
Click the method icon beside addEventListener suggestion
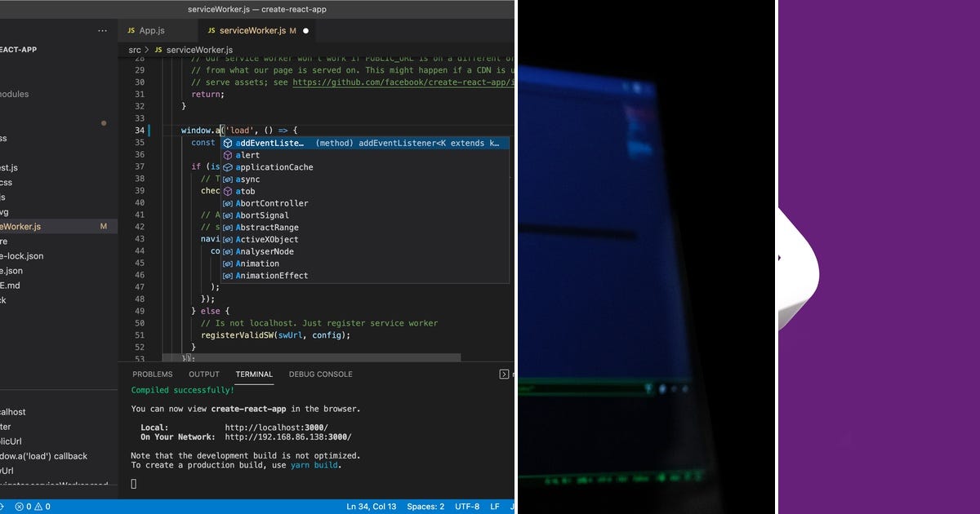226,143
